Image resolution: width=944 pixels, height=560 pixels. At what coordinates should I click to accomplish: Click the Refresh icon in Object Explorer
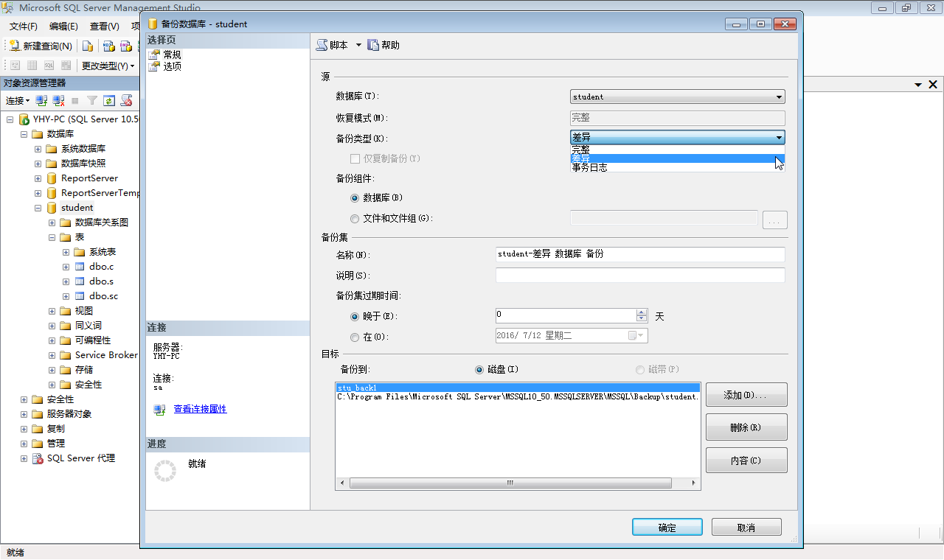click(x=109, y=100)
